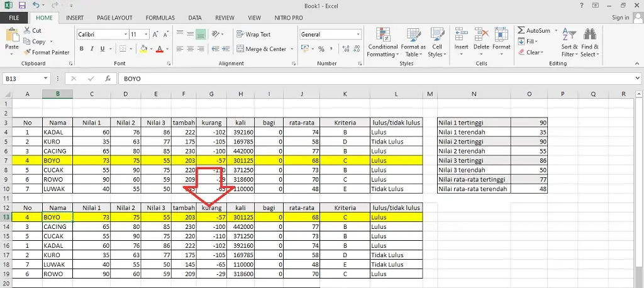Collapse the ribbon with the chevron arrow
This screenshot has height=288, width=644.
(x=637, y=64)
